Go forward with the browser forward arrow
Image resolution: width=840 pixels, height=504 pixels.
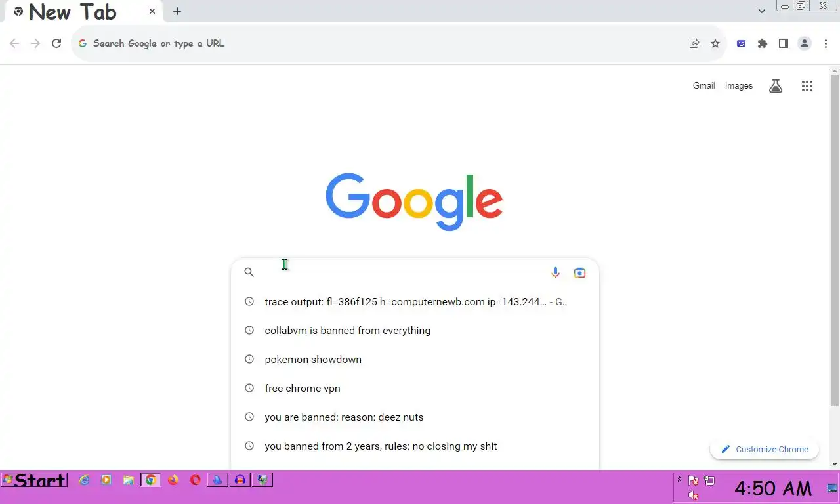35,43
